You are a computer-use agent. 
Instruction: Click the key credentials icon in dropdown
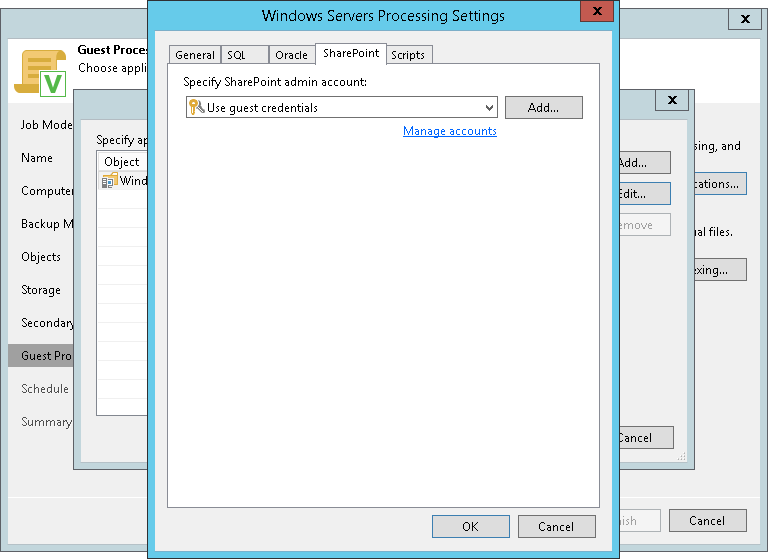[x=196, y=107]
